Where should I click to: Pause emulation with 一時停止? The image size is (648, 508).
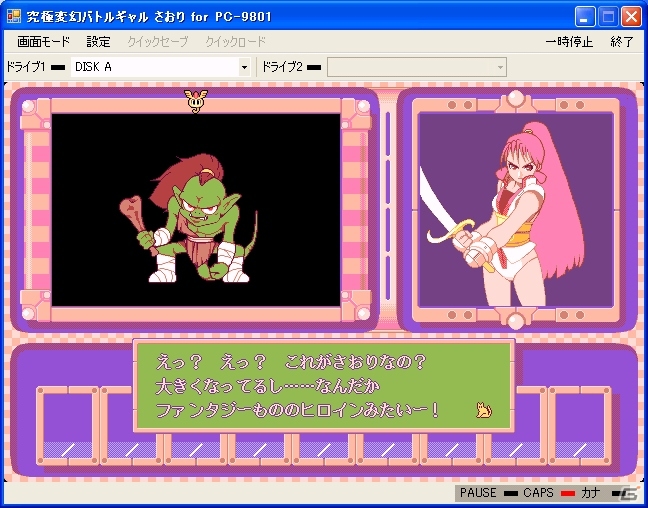[569, 42]
